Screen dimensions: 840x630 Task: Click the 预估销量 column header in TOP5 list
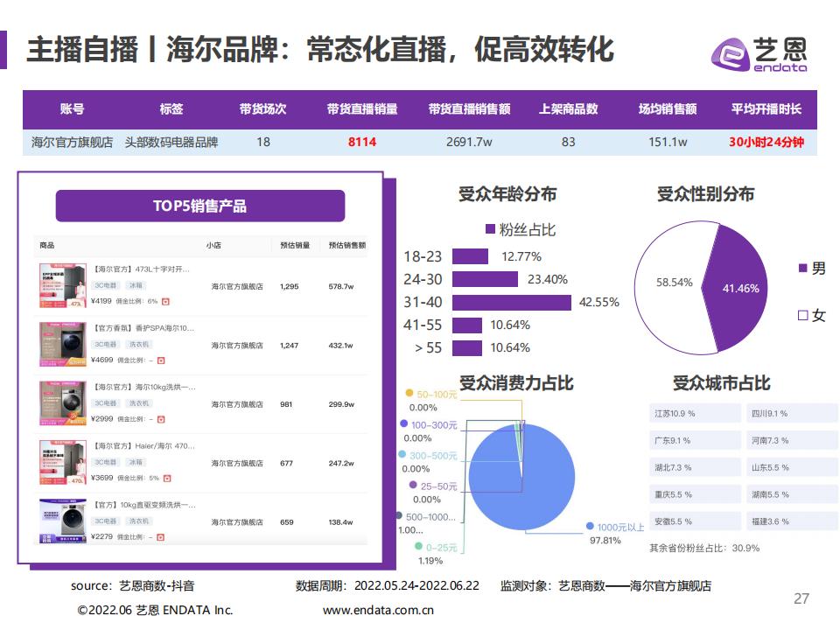[x=295, y=245]
